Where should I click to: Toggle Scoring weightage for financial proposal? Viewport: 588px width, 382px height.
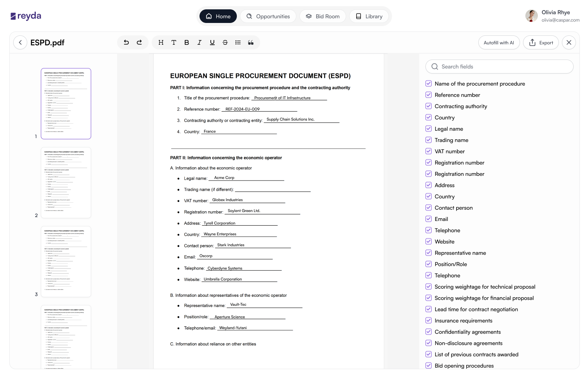coord(429,298)
